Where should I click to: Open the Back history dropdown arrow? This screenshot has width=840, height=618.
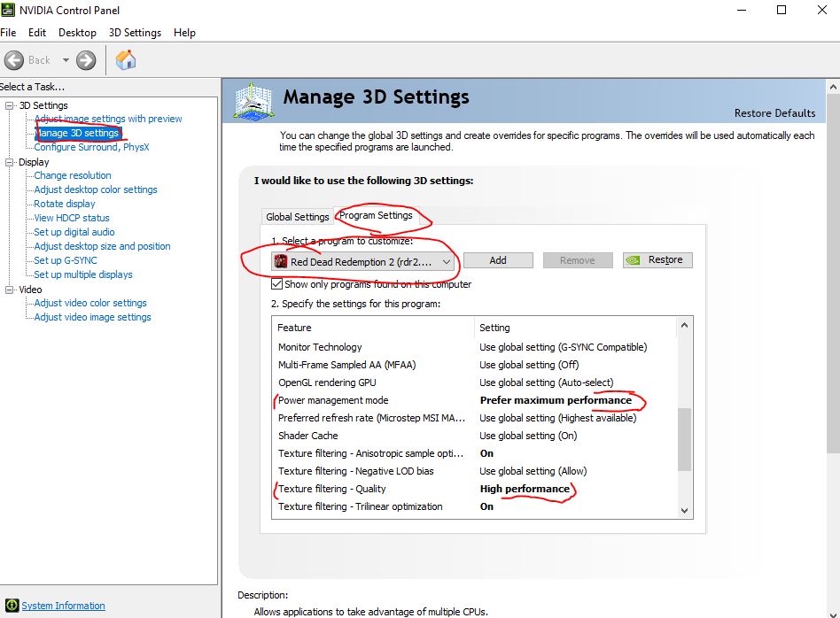[x=65, y=60]
